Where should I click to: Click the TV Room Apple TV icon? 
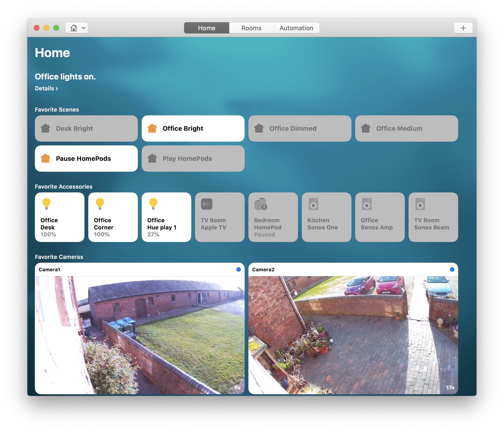click(207, 204)
